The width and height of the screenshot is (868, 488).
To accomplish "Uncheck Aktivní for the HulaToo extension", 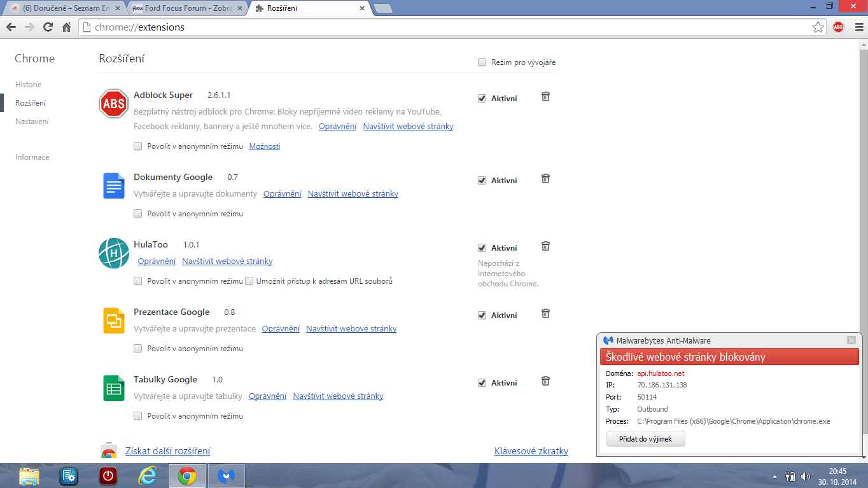I will [x=482, y=248].
